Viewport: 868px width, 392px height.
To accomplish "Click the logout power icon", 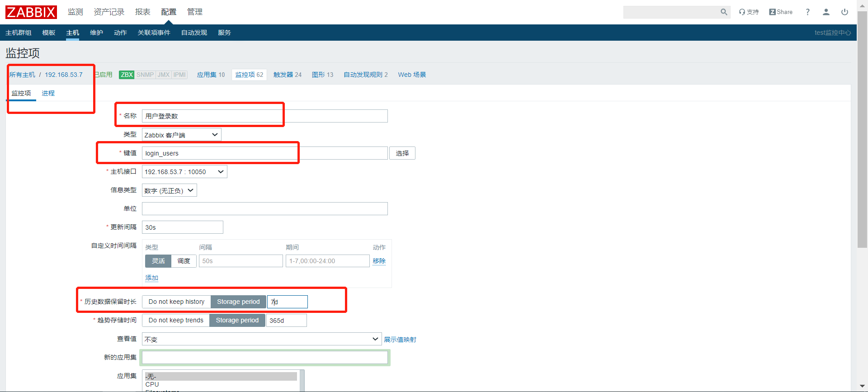I will [844, 12].
